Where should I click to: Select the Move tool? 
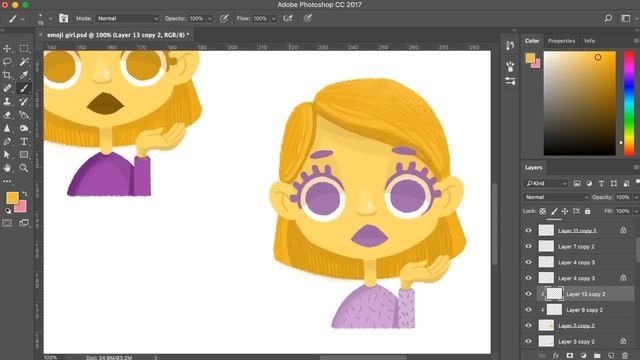pos(7,49)
